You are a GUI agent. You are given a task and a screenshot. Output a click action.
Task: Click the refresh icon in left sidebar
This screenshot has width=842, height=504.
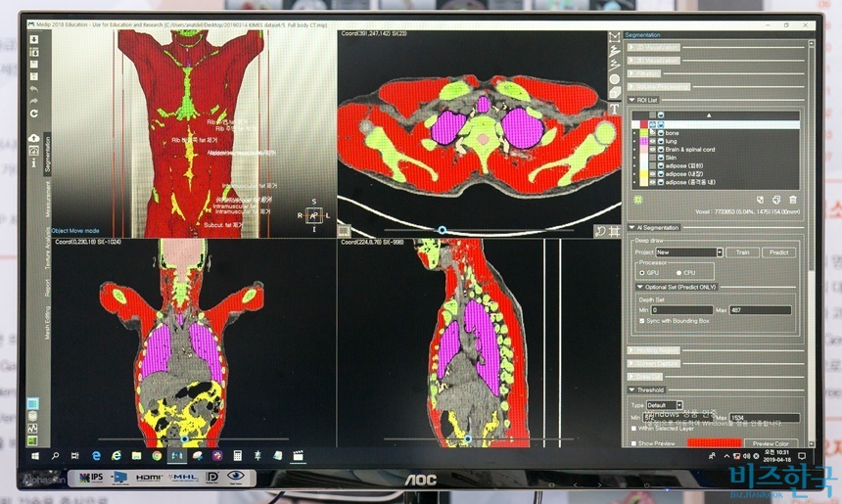(x=34, y=113)
